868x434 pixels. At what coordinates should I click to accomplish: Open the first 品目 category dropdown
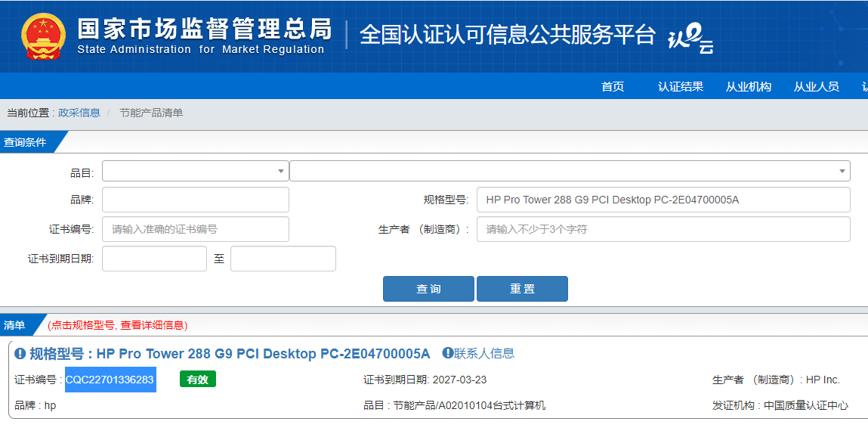point(196,171)
